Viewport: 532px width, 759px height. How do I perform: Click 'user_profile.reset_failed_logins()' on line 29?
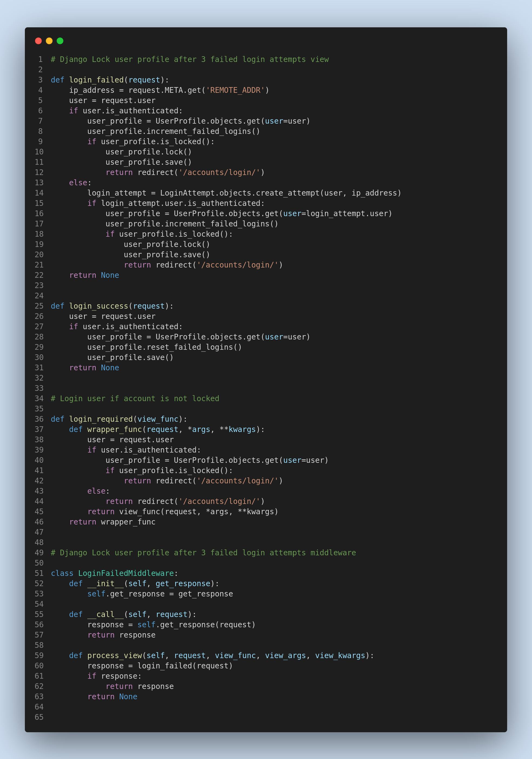click(x=165, y=347)
